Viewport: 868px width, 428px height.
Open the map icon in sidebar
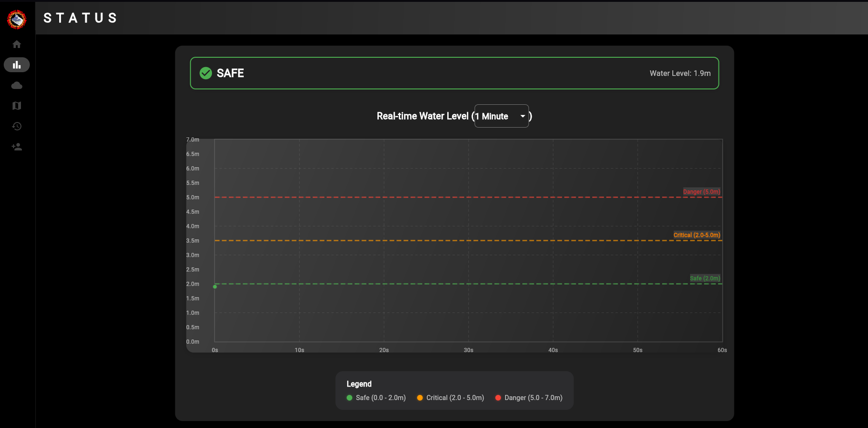(17, 106)
